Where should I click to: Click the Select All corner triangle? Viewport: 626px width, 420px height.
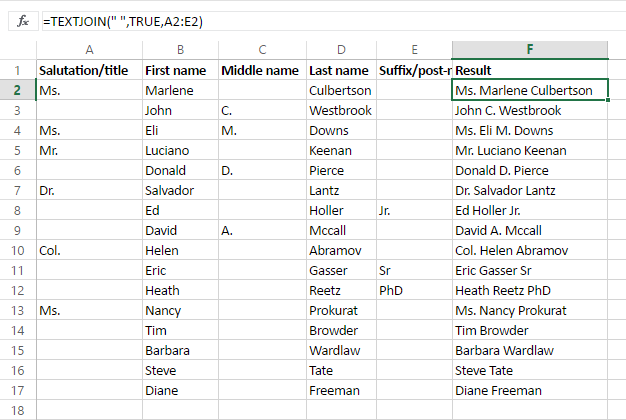pos(17,50)
